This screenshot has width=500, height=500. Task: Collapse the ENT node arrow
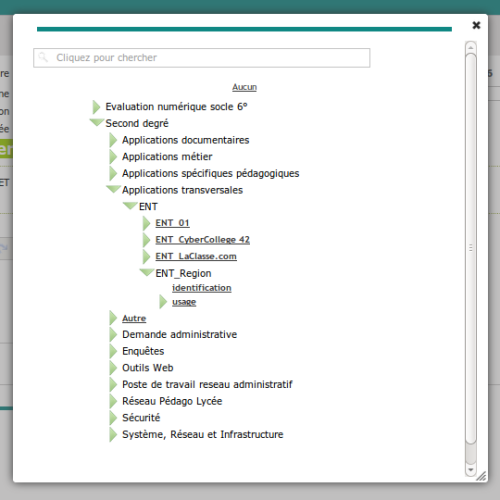(x=130, y=206)
